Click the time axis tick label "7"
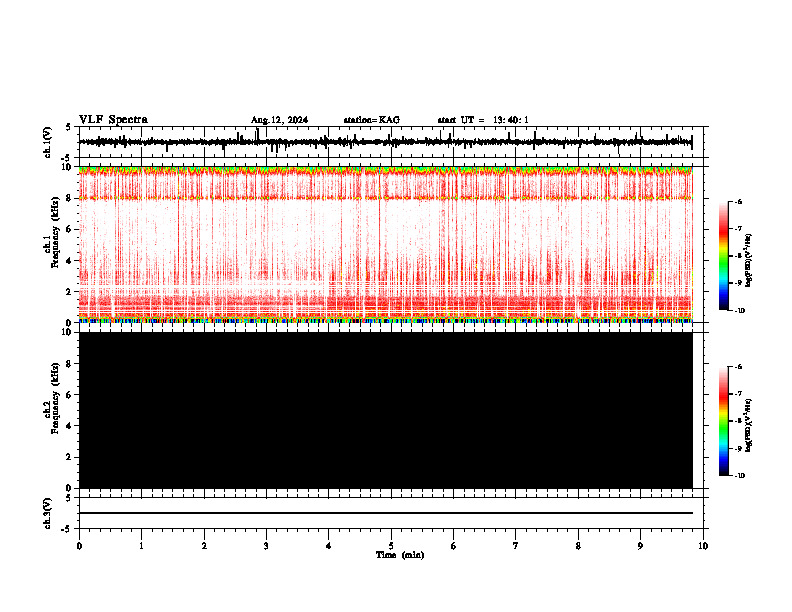 click(x=516, y=546)
